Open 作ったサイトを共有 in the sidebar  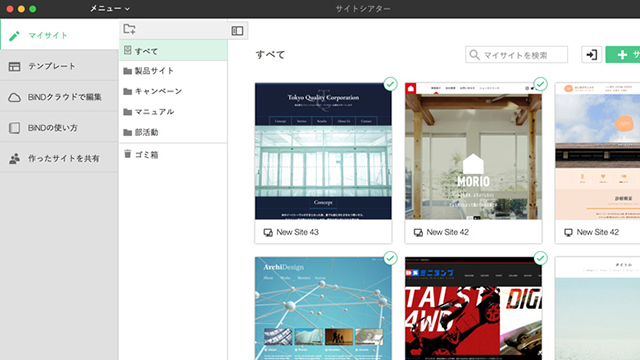click(59, 158)
